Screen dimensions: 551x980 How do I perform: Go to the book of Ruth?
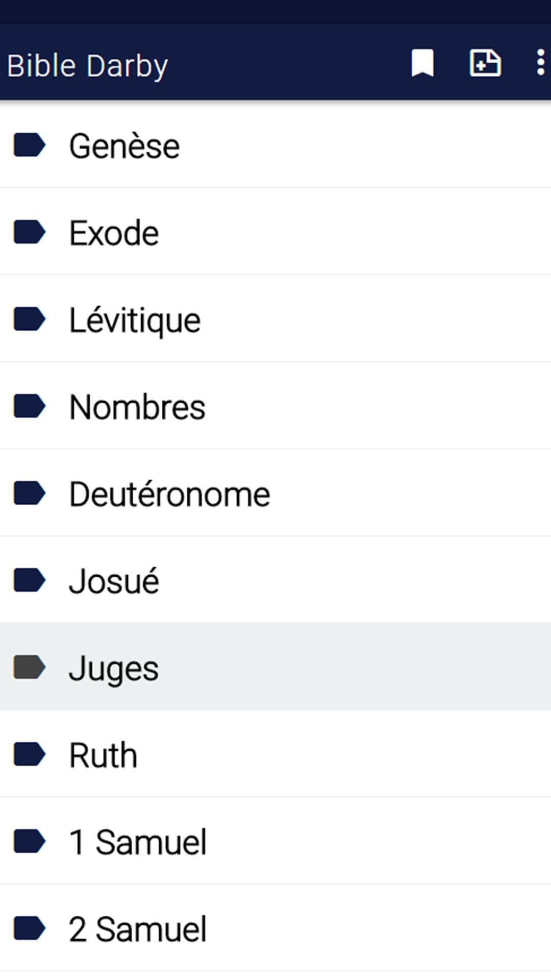point(104,755)
